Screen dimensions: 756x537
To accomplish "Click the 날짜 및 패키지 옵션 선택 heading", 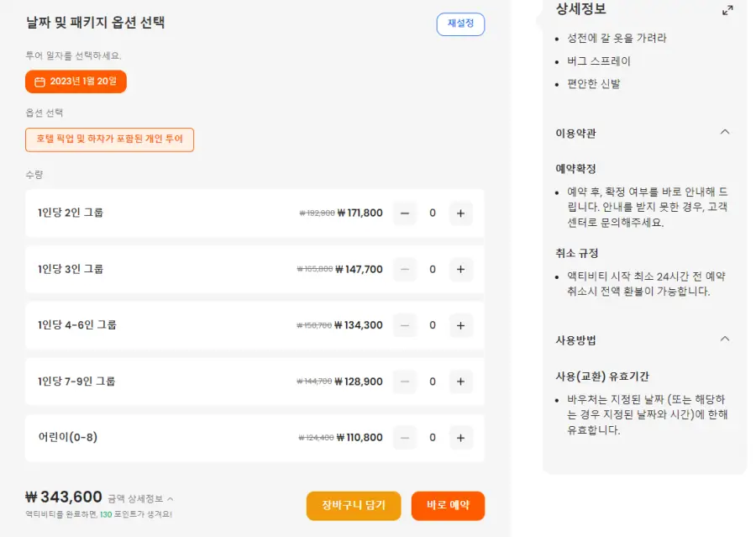I will click(x=96, y=23).
